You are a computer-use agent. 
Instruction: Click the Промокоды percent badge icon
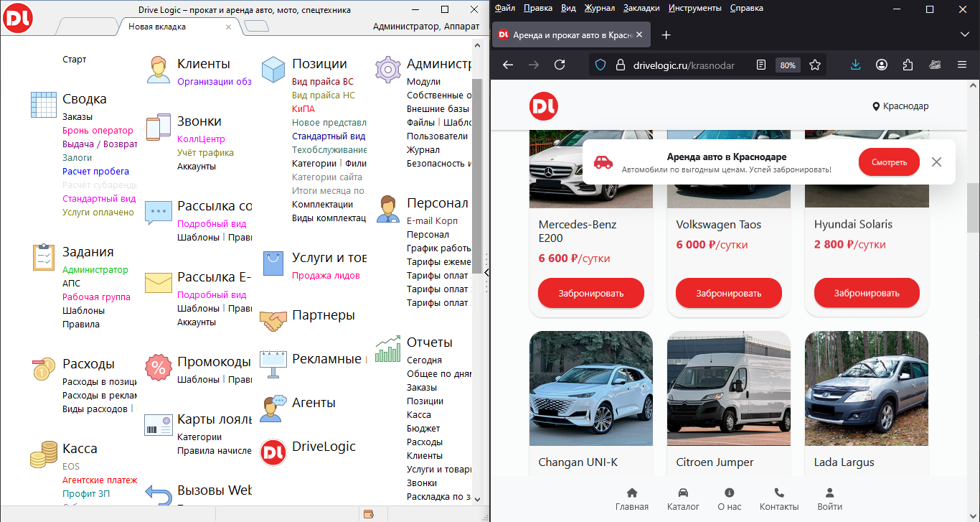point(159,368)
